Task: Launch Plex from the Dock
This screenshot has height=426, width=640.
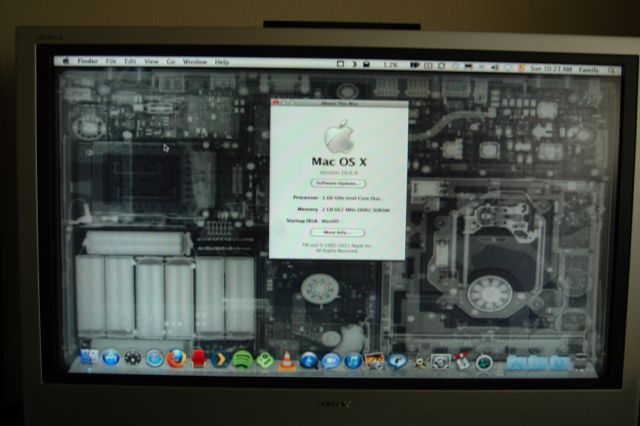Action: click(220, 359)
